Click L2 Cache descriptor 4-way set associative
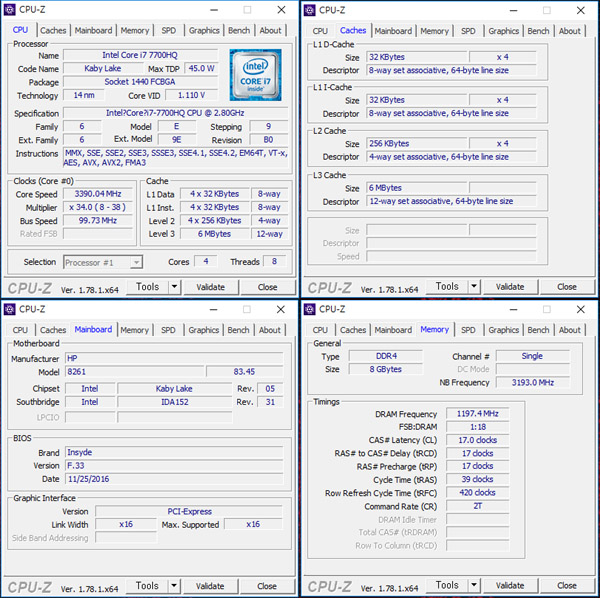Image resolution: width=600 pixels, height=598 pixels. (452, 157)
